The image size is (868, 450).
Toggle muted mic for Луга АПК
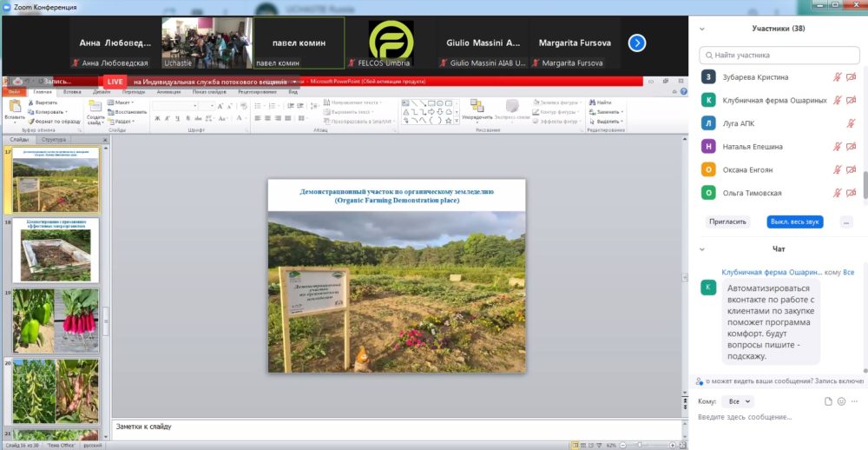851,123
